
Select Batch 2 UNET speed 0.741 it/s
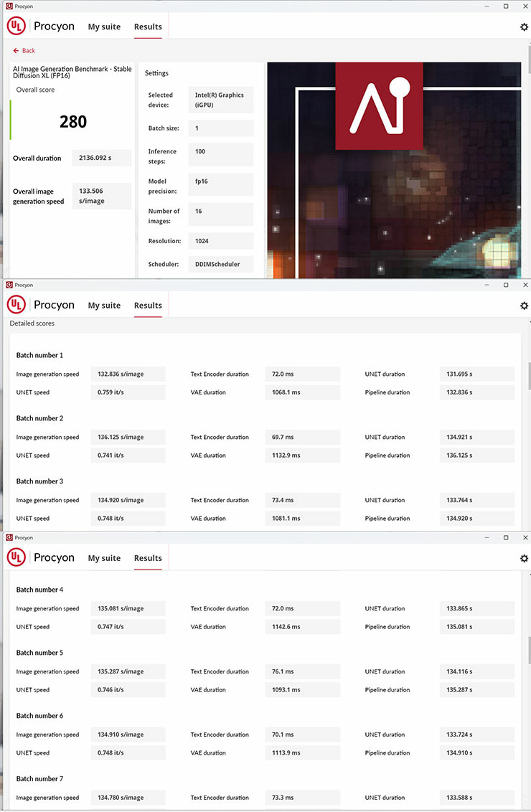(128, 455)
